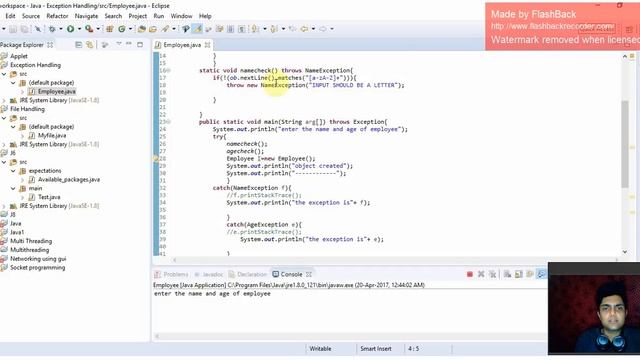Open the Navigate menu
The image size is (640, 360).
coord(87,16)
